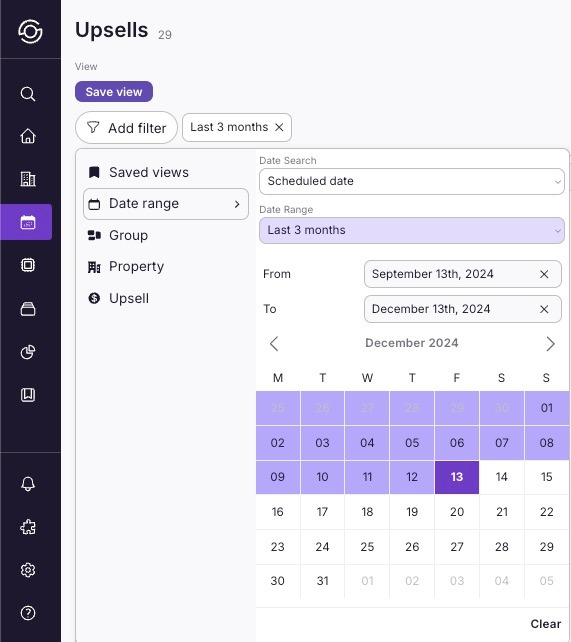The height and width of the screenshot is (642, 571).
Task: Open the pie chart reports icon
Action: pos(28,352)
